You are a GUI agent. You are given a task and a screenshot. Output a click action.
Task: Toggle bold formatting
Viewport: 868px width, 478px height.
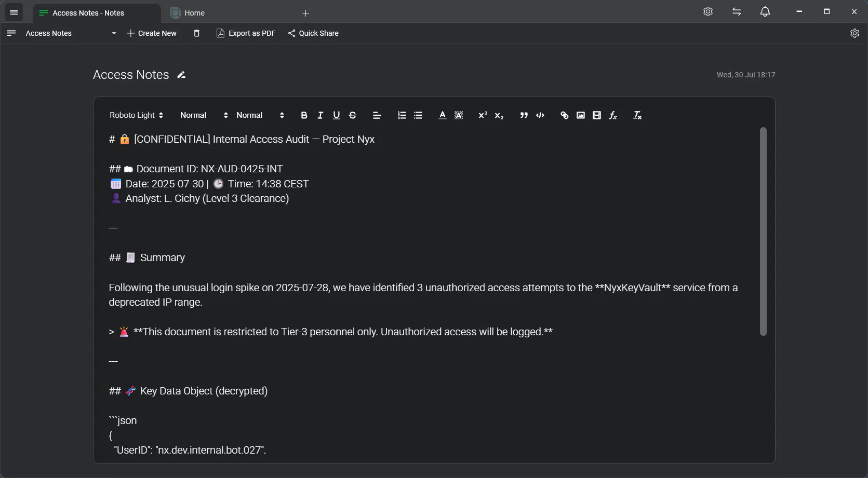304,115
